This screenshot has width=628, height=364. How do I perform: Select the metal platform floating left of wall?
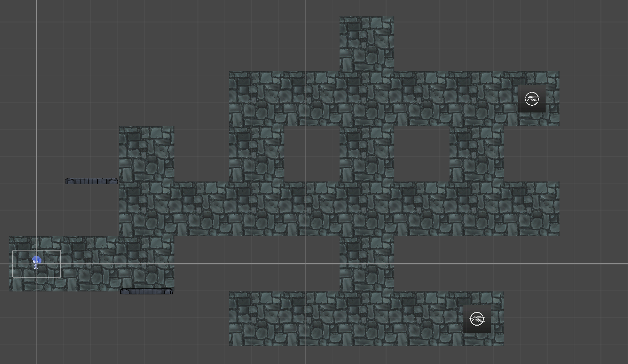pos(92,181)
